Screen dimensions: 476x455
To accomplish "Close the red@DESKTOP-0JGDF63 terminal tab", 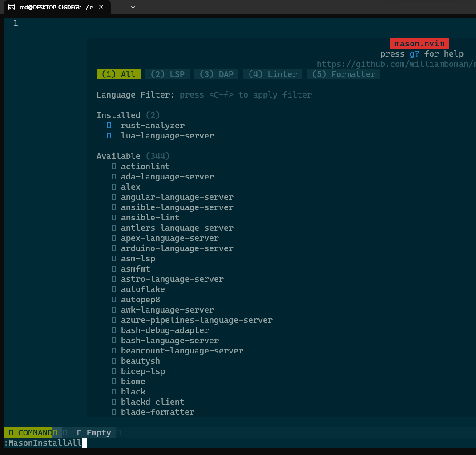I will click(101, 7).
